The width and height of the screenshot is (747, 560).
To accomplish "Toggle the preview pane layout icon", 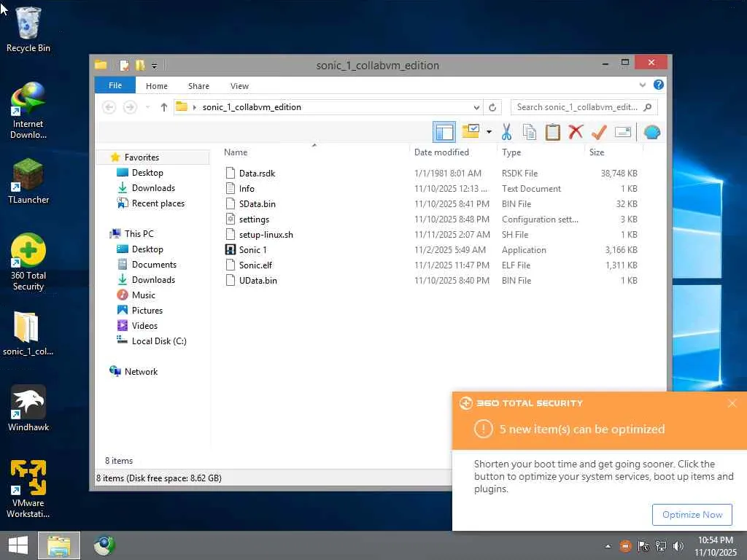I will point(444,132).
